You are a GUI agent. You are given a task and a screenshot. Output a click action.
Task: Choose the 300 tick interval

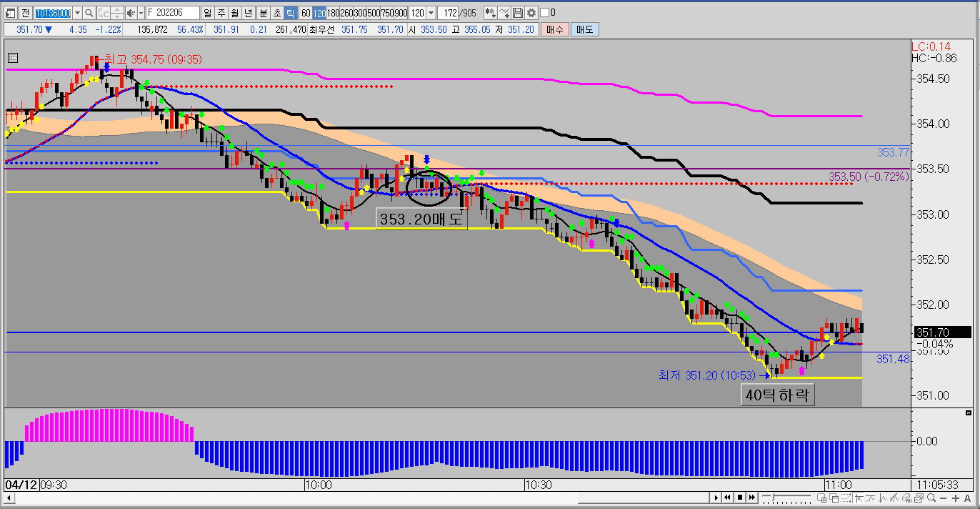(x=360, y=13)
